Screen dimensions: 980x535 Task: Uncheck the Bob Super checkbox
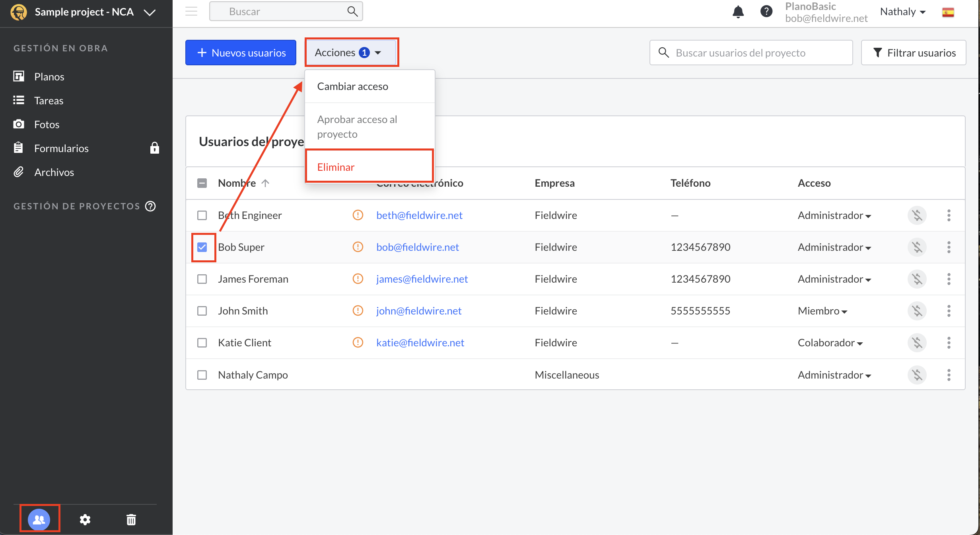click(x=202, y=247)
